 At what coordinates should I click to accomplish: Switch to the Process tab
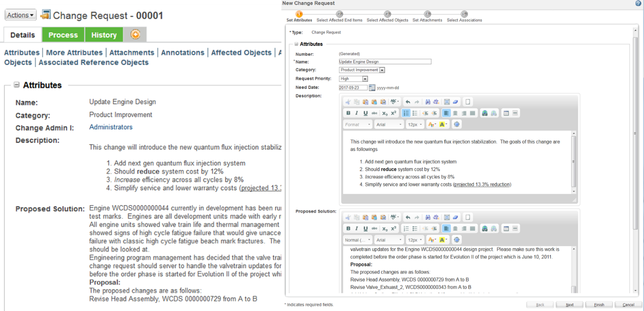tap(63, 35)
